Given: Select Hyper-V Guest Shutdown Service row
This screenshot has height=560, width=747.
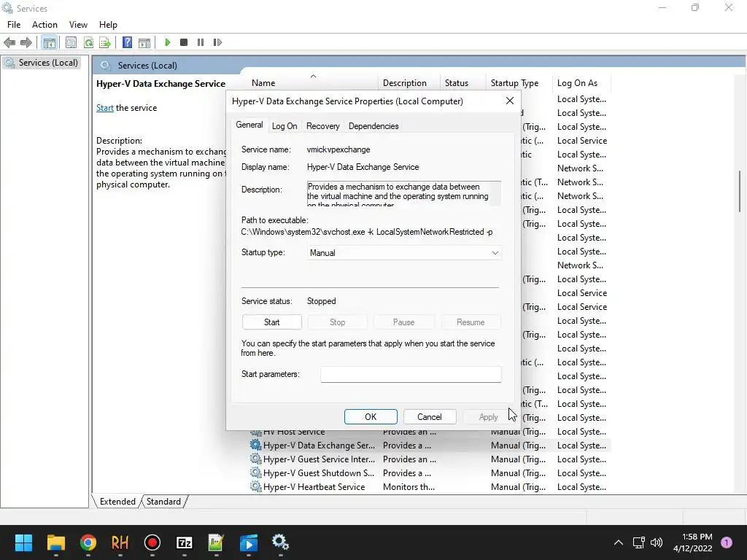Looking at the screenshot, I should (429, 473).
